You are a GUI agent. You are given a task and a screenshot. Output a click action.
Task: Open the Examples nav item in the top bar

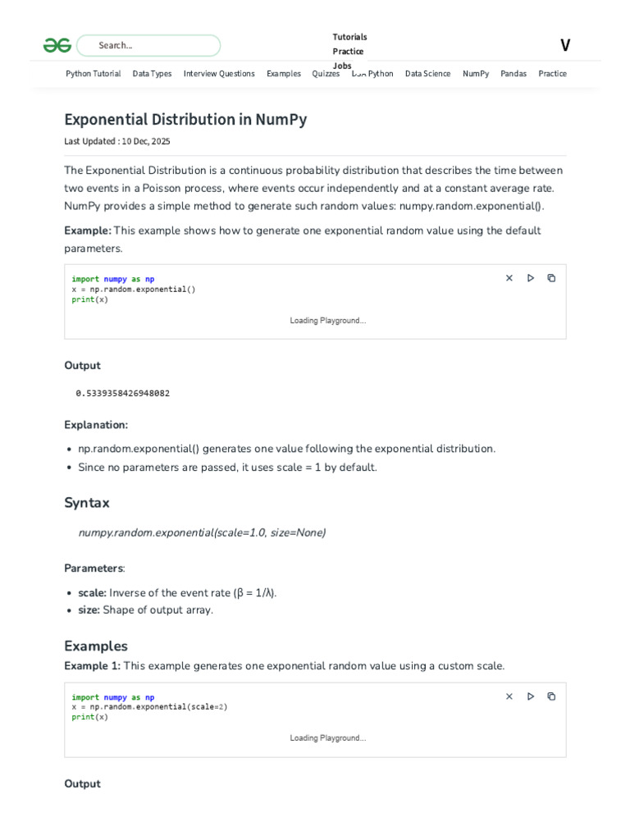click(x=284, y=74)
